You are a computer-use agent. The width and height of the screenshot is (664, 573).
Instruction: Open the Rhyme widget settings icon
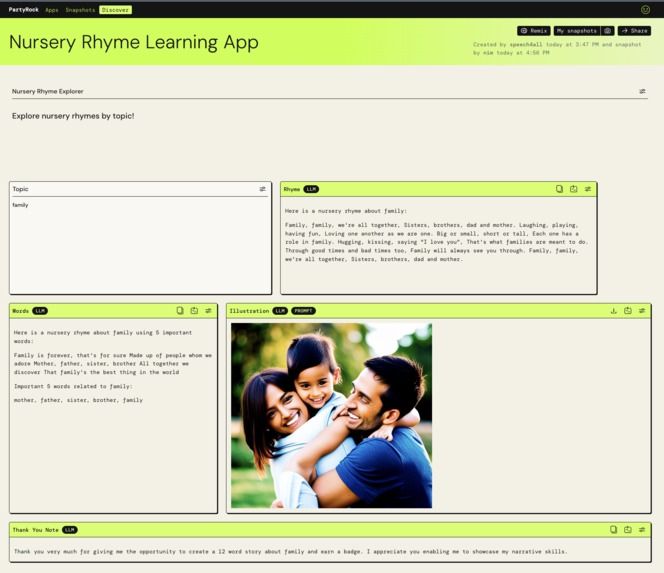(x=588, y=189)
